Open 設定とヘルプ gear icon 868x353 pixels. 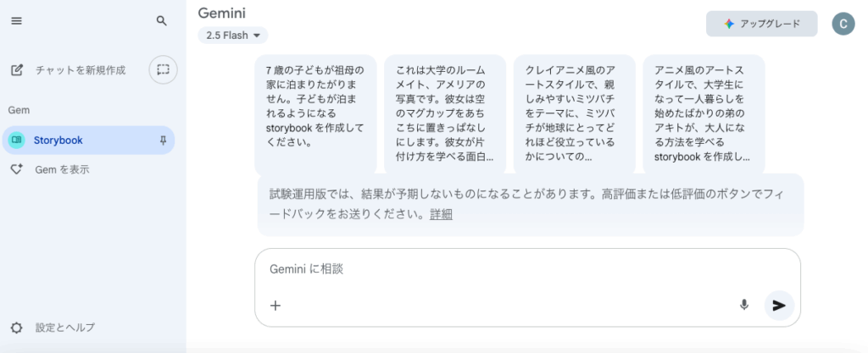(x=17, y=328)
